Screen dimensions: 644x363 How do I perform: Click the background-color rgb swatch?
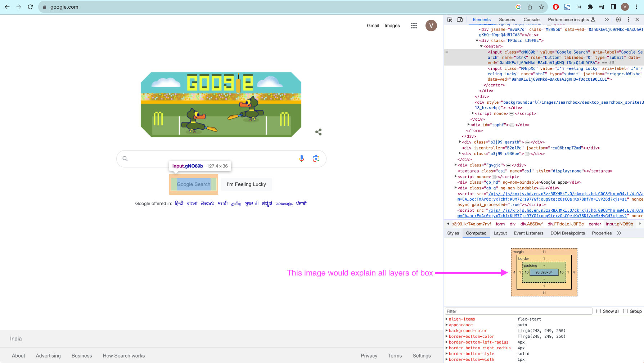click(x=520, y=331)
